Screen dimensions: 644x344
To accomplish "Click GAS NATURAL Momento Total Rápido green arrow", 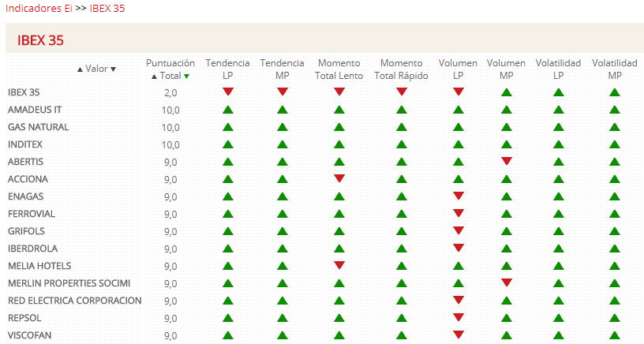I will pos(402,127).
